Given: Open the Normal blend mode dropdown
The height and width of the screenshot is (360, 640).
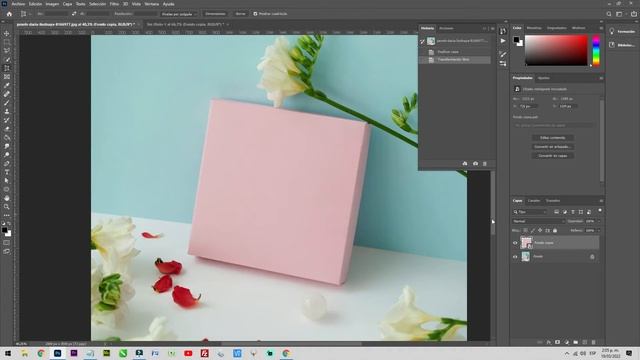Looking at the screenshot, I should (538, 221).
